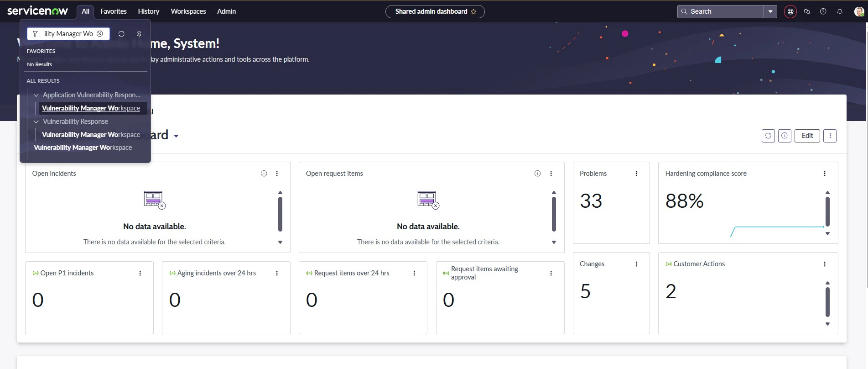Viewport: 868px width, 369px height.
Task: Click Open incidents scrollbar thumb
Action: coord(280,214)
